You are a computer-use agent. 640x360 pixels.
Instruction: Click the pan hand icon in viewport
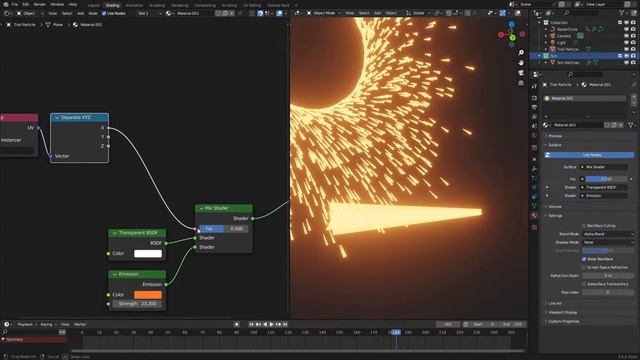pos(521,63)
